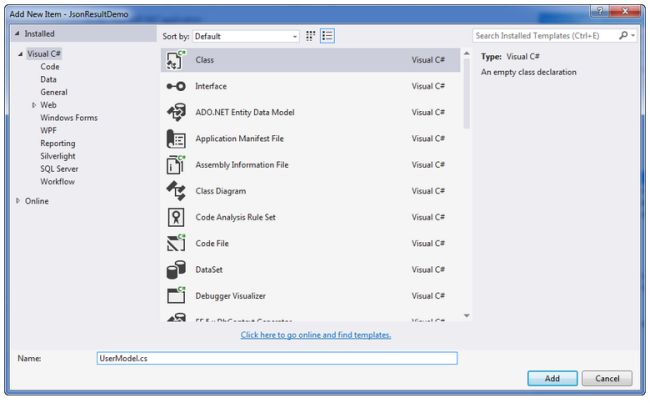Image resolution: width=650 pixels, height=403 pixels.
Task: Select General in the category tree
Action: tap(54, 92)
